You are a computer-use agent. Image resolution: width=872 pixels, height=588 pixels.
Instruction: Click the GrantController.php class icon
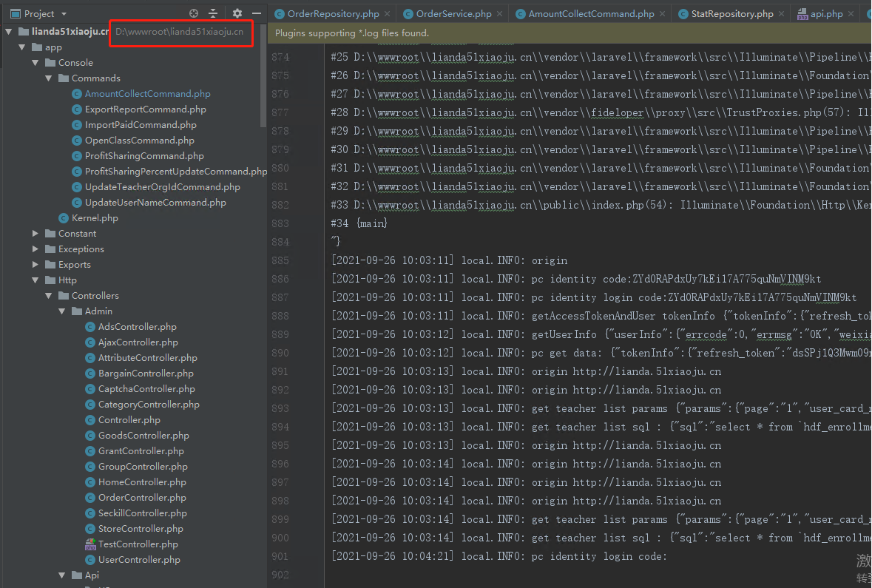coord(90,451)
